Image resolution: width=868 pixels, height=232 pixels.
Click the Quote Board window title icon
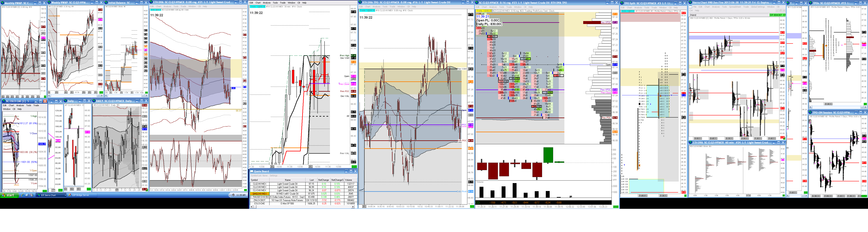(x=252, y=171)
